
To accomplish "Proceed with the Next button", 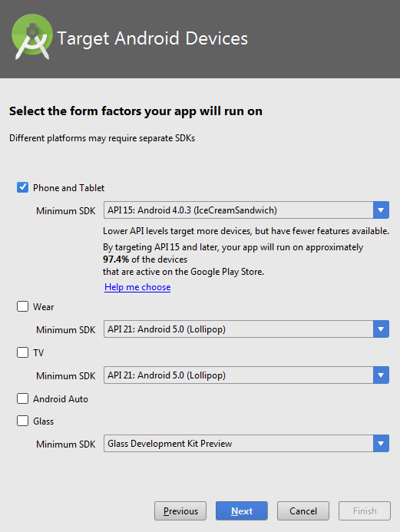I will [242, 511].
